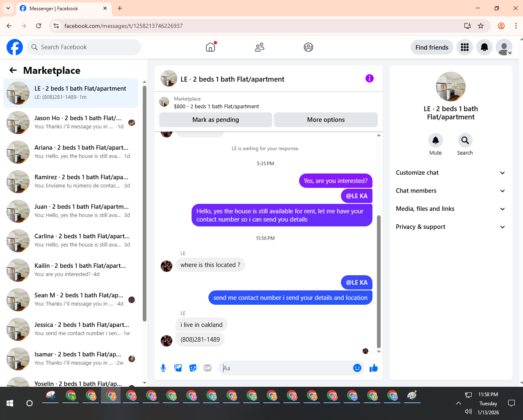Screen dimensions: 523x420
Task: Click the large listing photo in info panel
Action: coord(451,87)
